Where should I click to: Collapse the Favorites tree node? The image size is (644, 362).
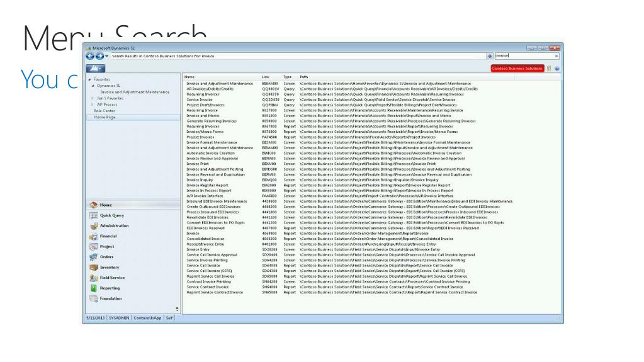(x=89, y=79)
